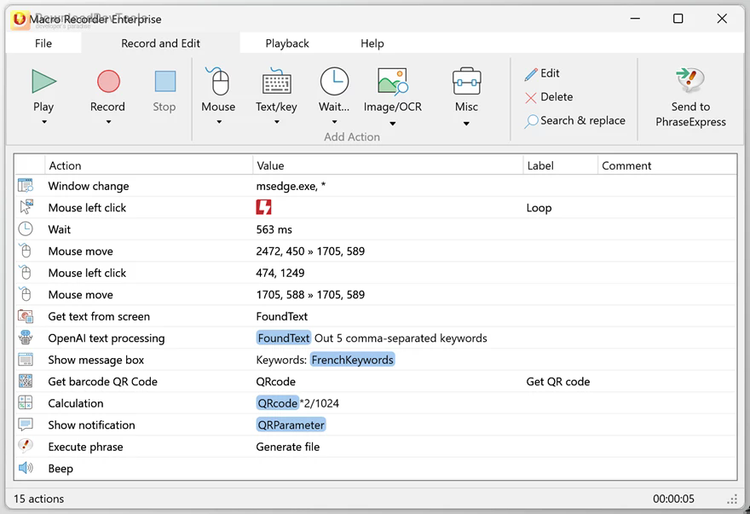Click the Comment column header
Viewport: 750px width, 514px height.
tap(667, 165)
